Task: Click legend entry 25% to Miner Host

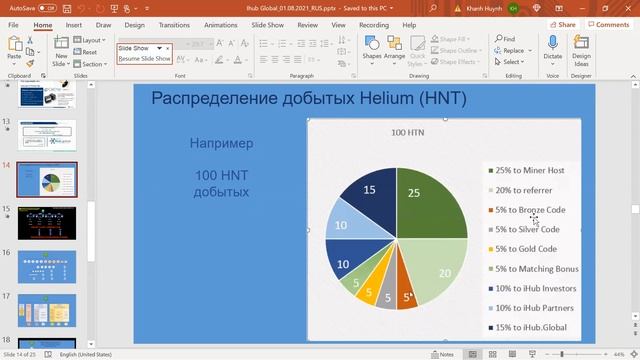Action: point(527,170)
